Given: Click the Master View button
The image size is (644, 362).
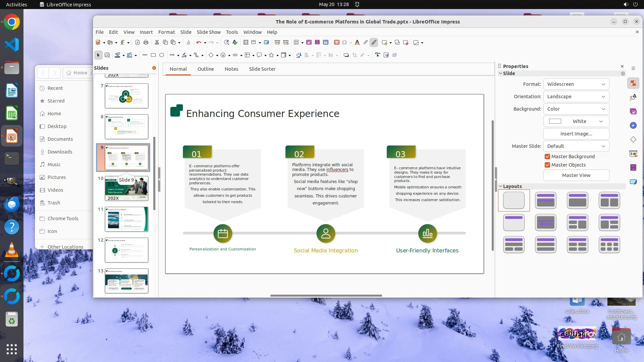Looking at the screenshot, I should 576,175.
